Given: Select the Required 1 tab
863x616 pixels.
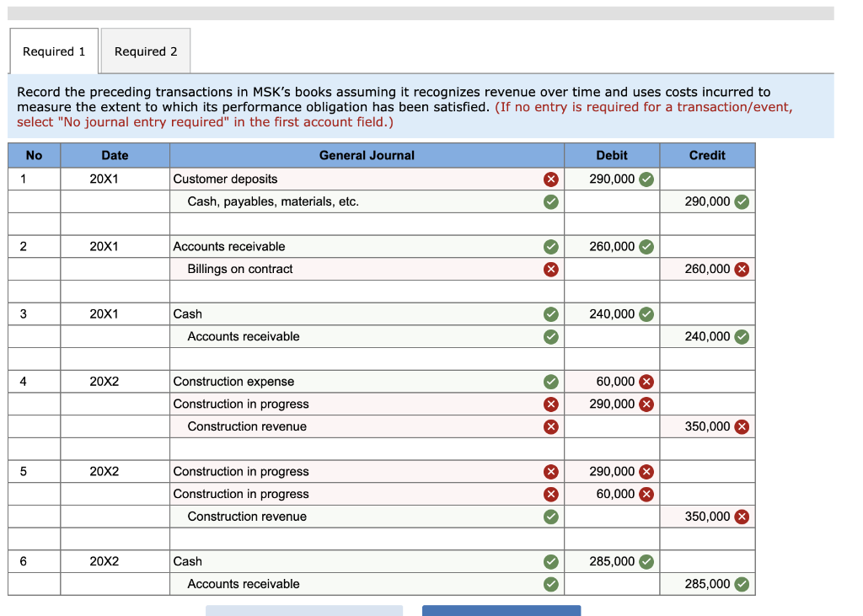Looking at the screenshot, I should [x=53, y=51].
